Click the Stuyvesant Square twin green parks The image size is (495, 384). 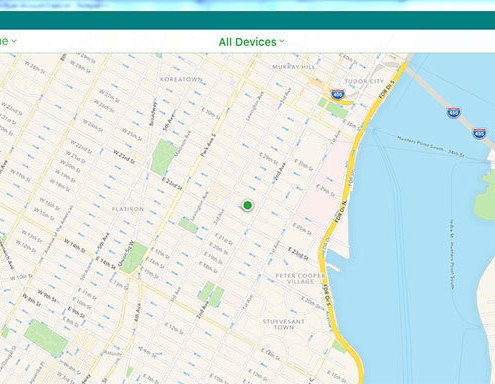(x=212, y=294)
